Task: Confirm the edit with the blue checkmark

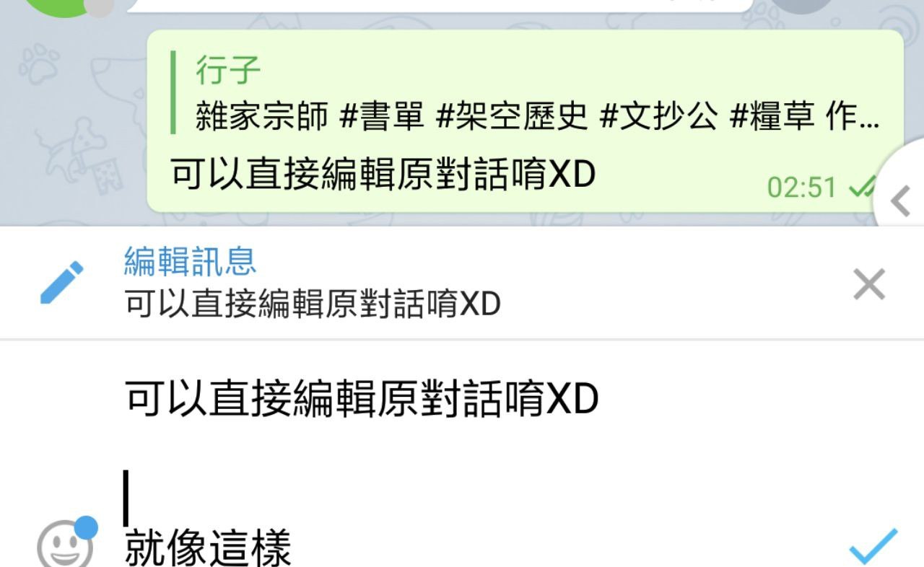Action: click(x=873, y=547)
